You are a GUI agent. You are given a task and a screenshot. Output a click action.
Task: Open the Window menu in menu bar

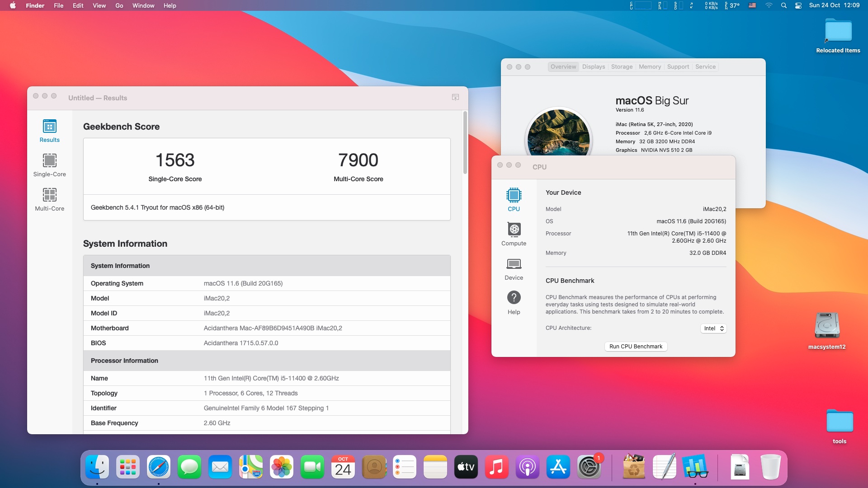pyautogui.click(x=143, y=5)
